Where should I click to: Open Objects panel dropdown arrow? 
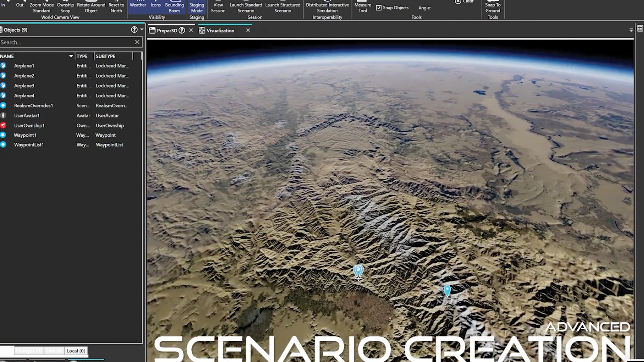(x=142, y=30)
